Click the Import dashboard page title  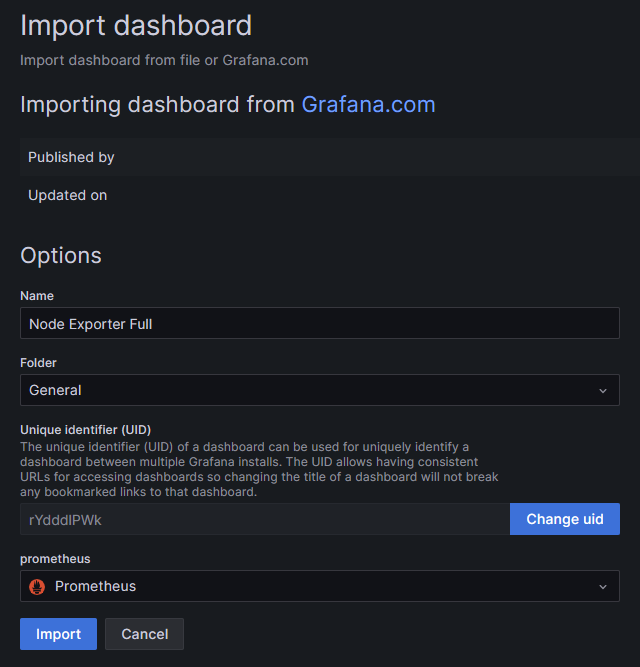tap(136, 25)
